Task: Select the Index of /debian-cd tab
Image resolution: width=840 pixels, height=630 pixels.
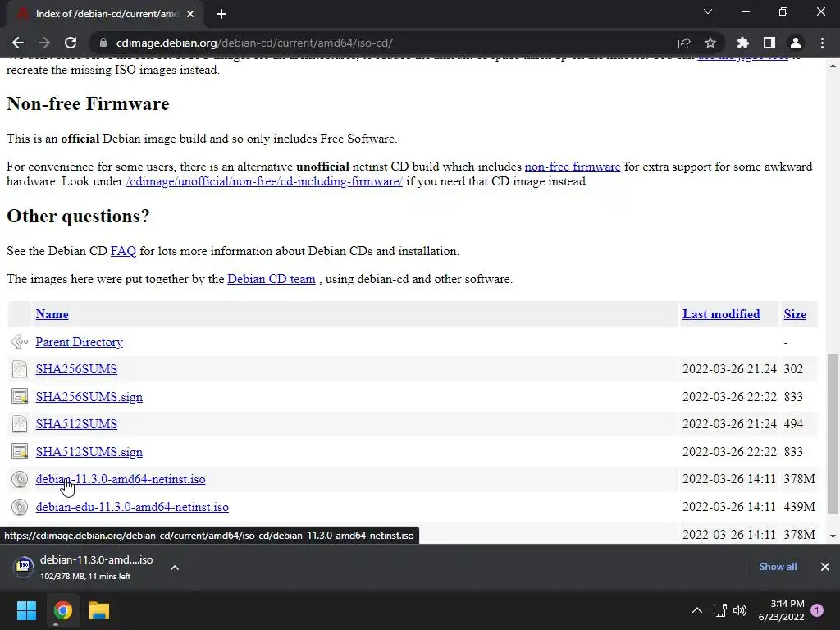Action: click(104, 14)
